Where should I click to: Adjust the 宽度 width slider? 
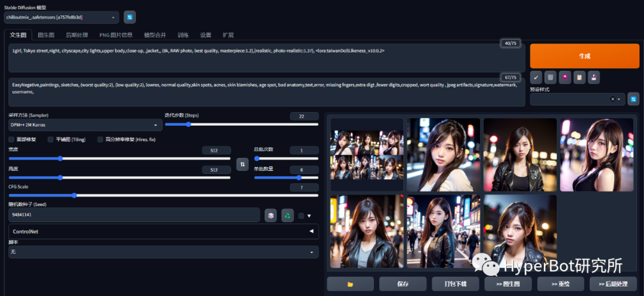[119, 158]
